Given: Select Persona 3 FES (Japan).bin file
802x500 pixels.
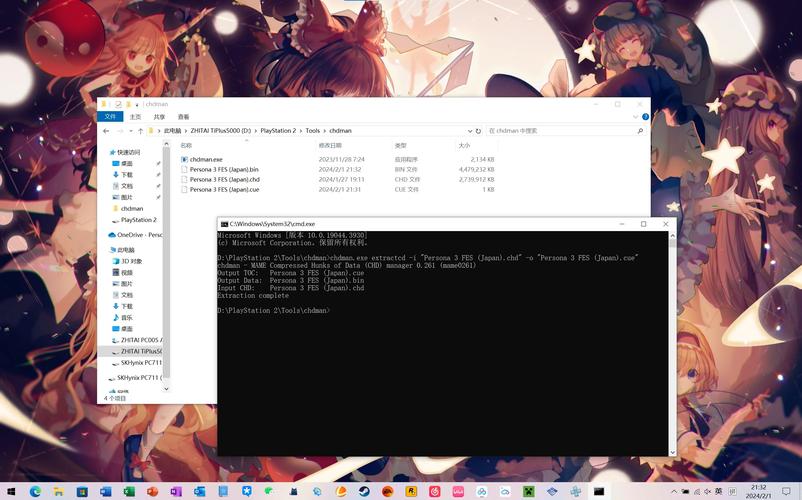Looking at the screenshot, I should pyautogui.click(x=224, y=170).
